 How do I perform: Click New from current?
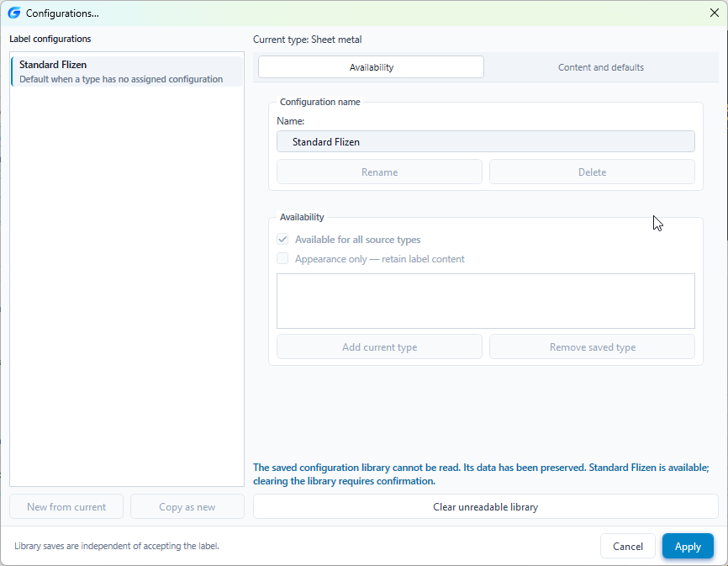coord(66,506)
